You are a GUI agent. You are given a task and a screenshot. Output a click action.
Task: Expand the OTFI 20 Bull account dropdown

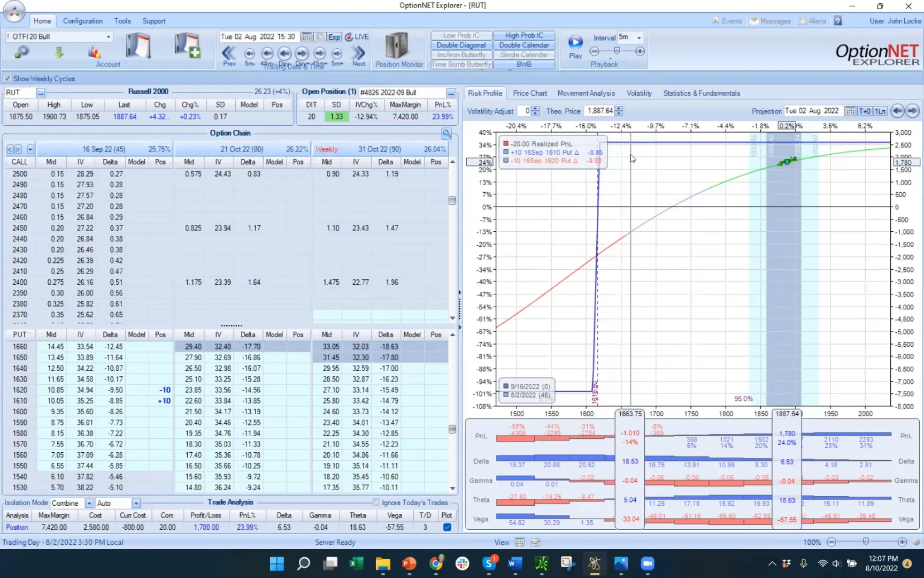point(109,36)
